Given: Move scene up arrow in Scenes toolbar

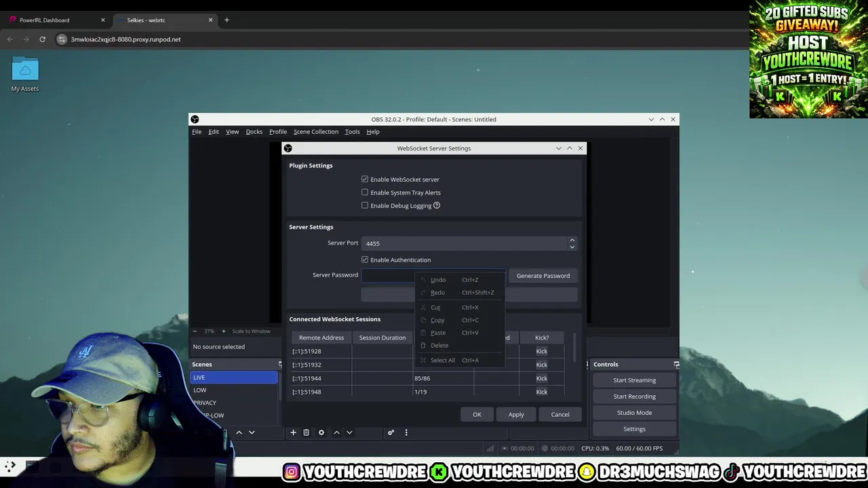Looking at the screenshot, I should point(239,432).
